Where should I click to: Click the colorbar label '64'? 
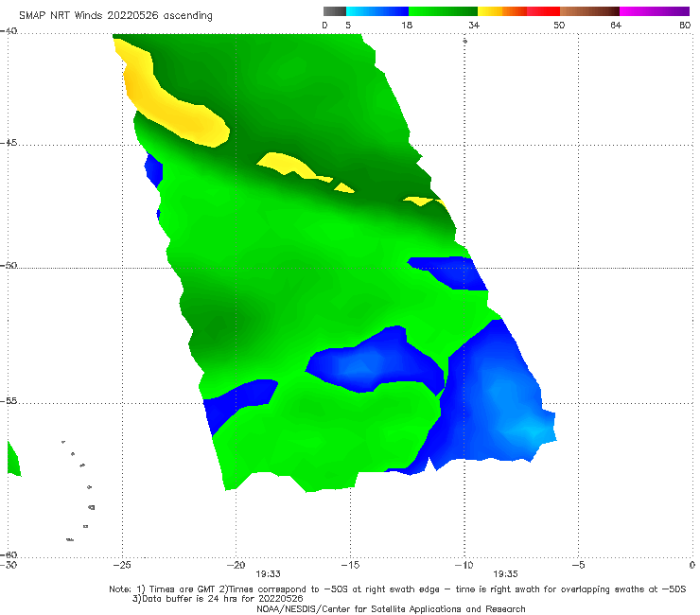coord(616,25)
